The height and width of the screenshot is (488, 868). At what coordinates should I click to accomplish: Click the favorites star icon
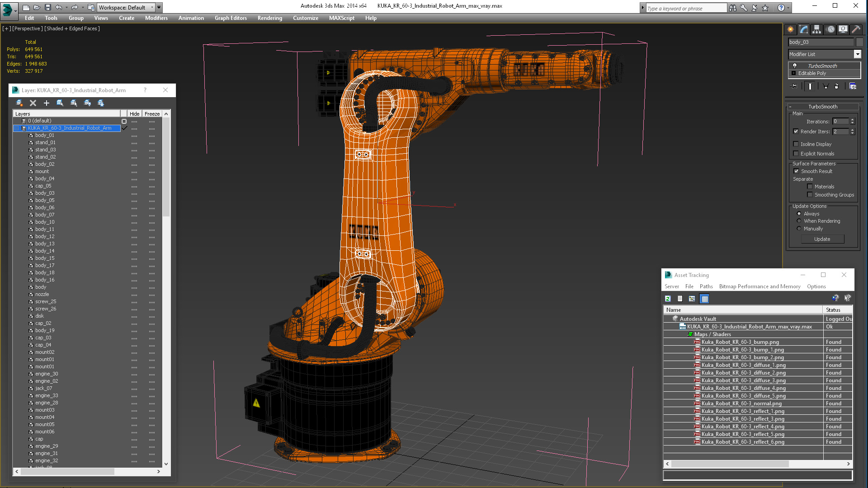point(765,8)
